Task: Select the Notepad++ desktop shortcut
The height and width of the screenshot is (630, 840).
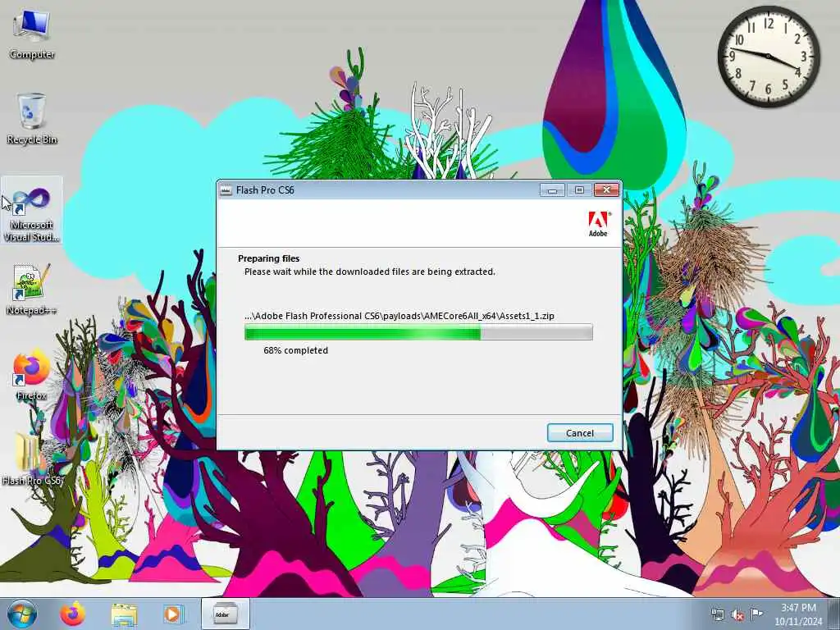Action: (32, 290)
